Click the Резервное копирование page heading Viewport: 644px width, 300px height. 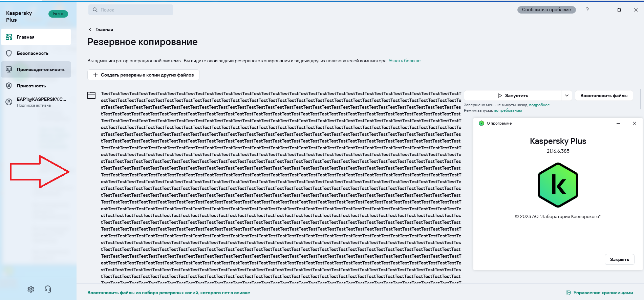pyautogui.click(x=143, y=42)
